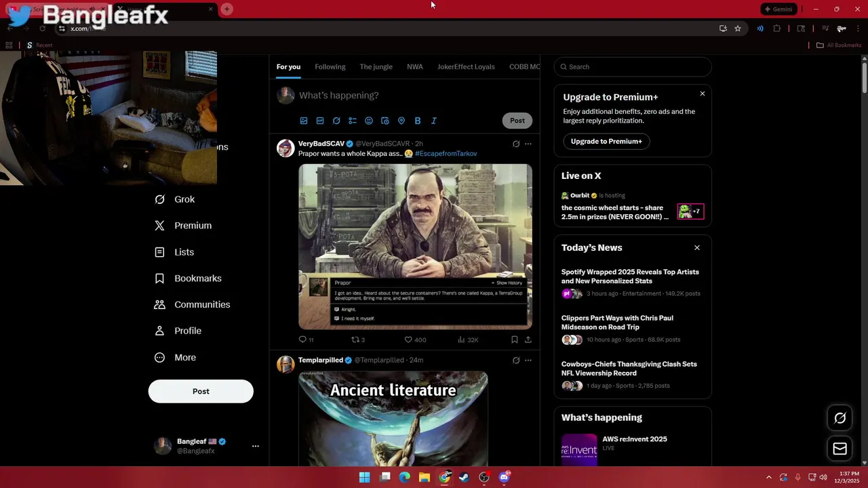Open the emoji picker in composer

pyautogui.click(x=369, y=121)
